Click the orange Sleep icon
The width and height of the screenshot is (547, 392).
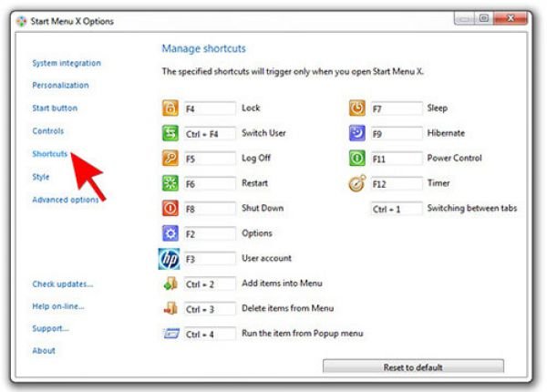(x=357, y=108)
